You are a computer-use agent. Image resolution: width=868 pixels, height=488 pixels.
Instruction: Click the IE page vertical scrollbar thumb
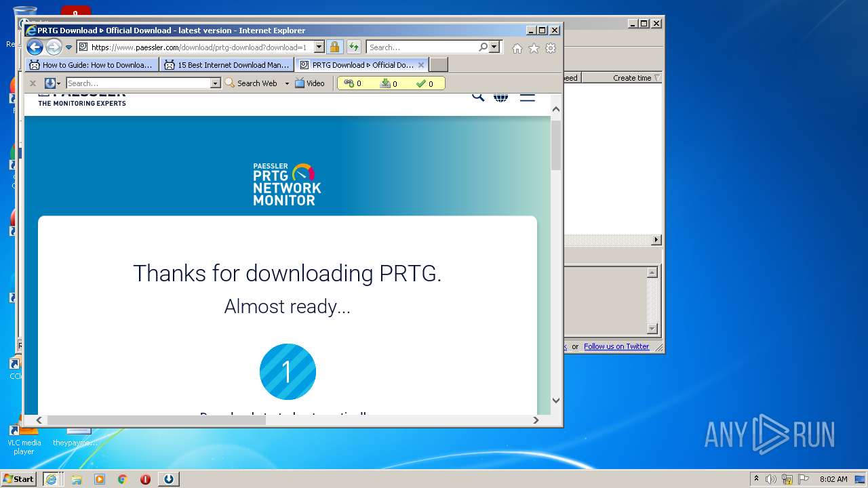point(556,144)
